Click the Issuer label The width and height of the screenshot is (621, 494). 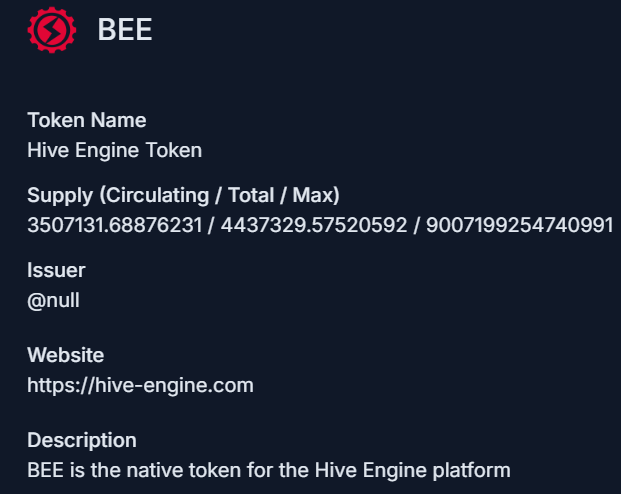(56, 270)
